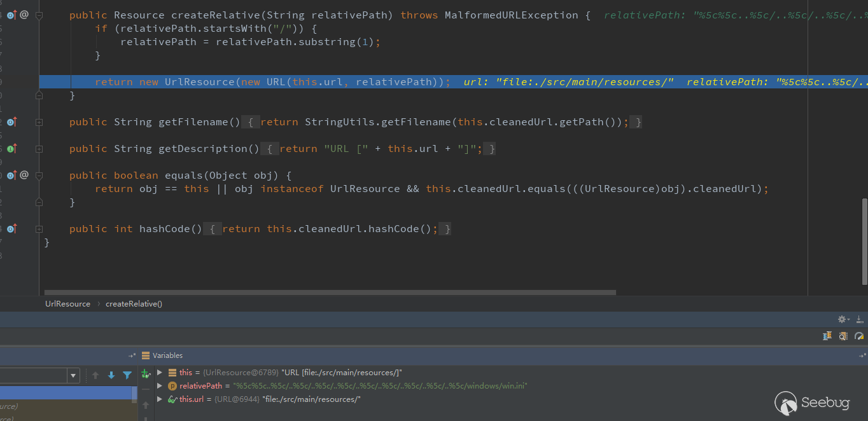Select the createRelative() breadcrumb item

134,304
